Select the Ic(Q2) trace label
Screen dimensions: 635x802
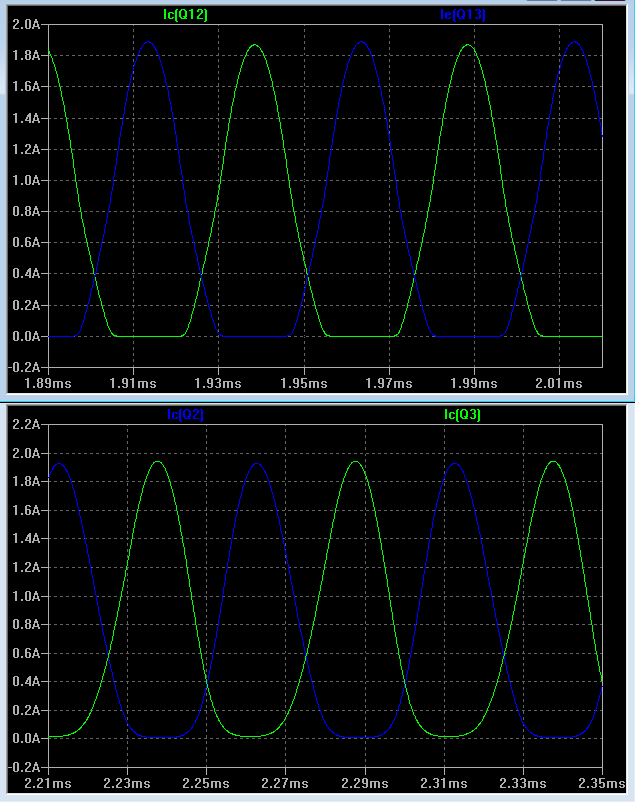coord(185,414)
